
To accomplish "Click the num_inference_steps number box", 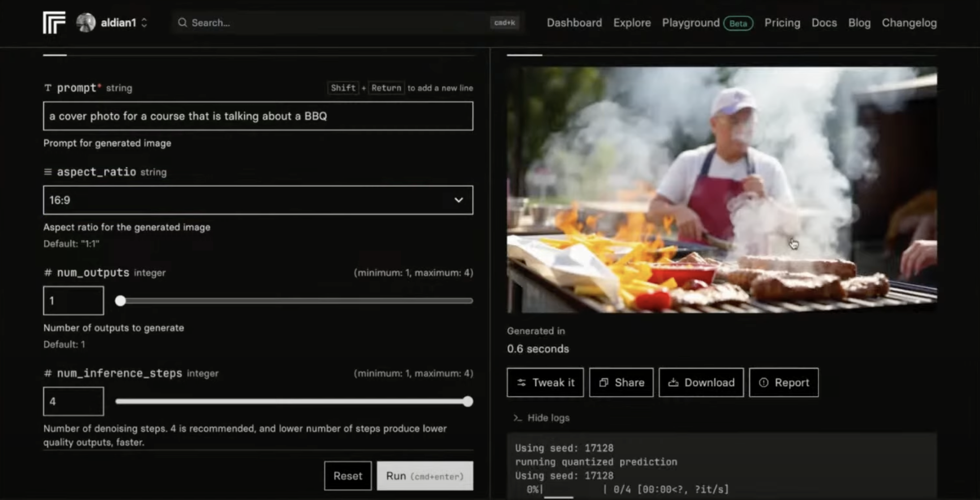I will click(x=73, y=401).
